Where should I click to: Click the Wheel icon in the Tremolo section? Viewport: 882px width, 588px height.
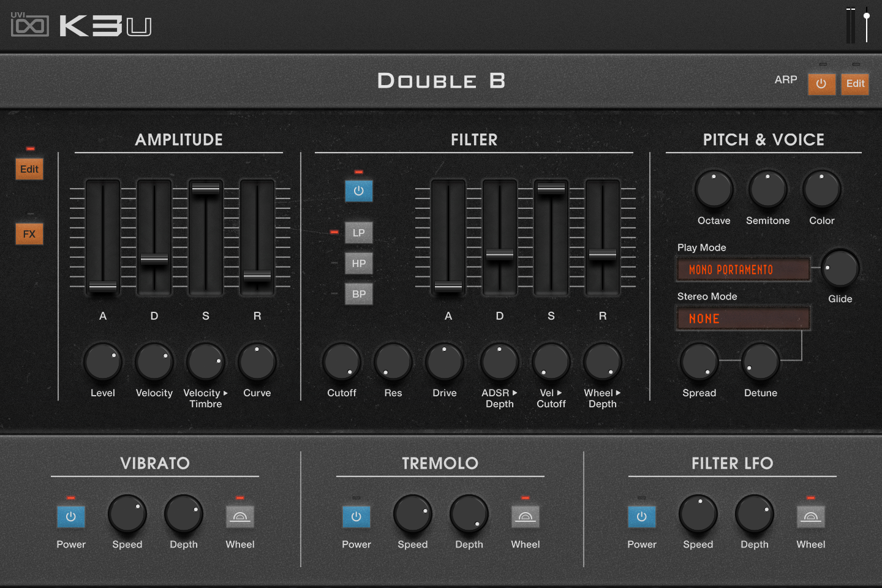525,516
